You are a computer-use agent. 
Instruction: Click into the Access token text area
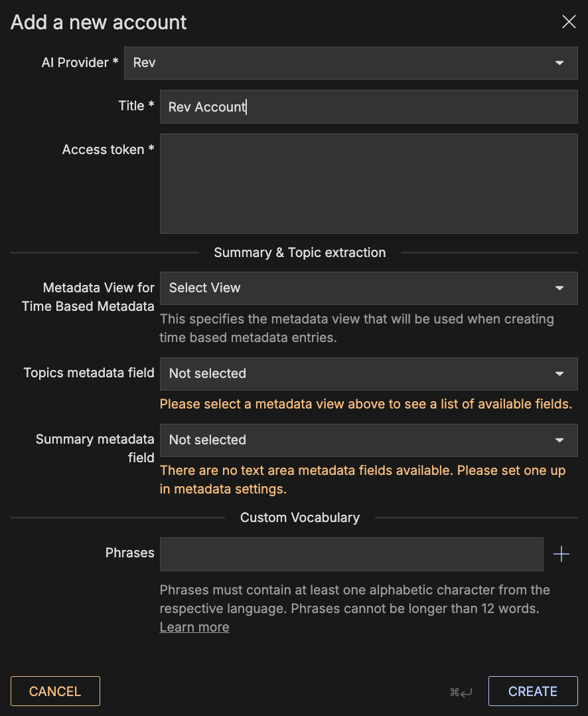click(x=368, y=183)
